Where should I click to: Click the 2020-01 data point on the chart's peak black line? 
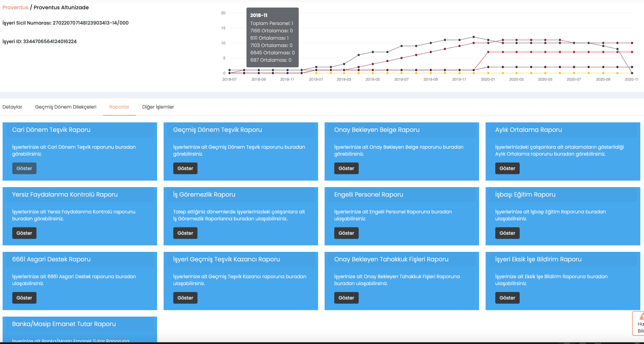pos(488,40)
